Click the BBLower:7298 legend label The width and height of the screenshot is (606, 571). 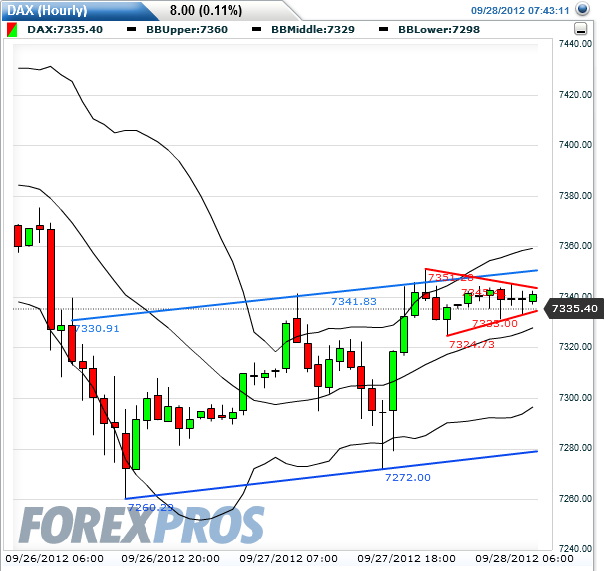pos(435,31)
